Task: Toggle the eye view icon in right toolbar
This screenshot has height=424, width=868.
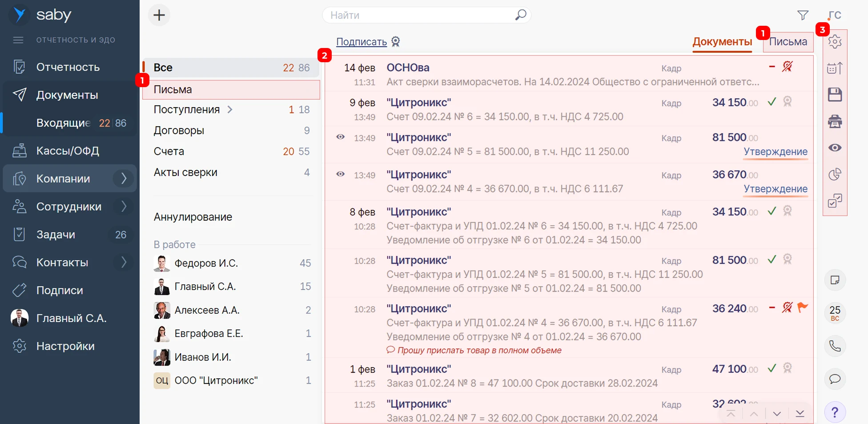Action: click(835, 148)
